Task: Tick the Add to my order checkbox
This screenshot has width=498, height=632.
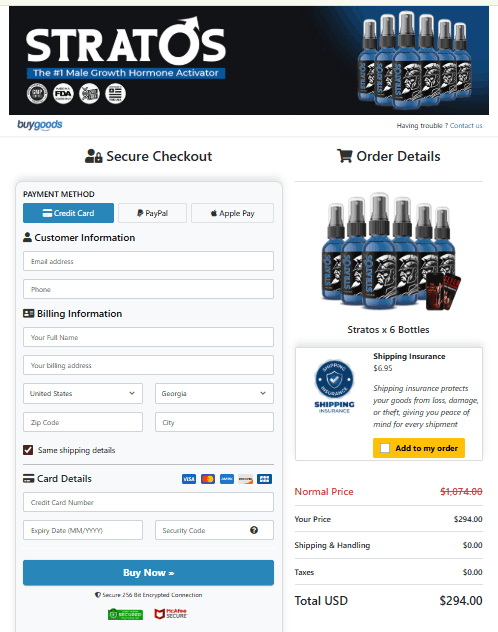Action: tap(385, 448)
